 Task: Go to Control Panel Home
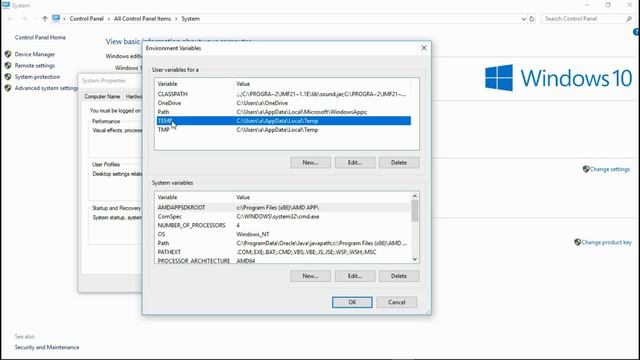pyautogui.click(x=40, y=37)
